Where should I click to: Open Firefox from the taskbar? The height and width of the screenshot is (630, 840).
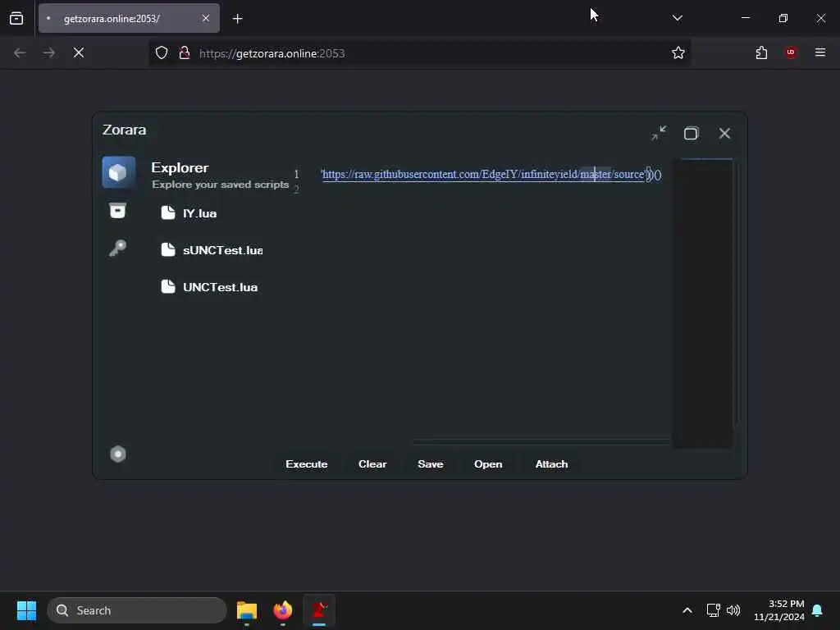pyautogui.click(x=283, y=610)
